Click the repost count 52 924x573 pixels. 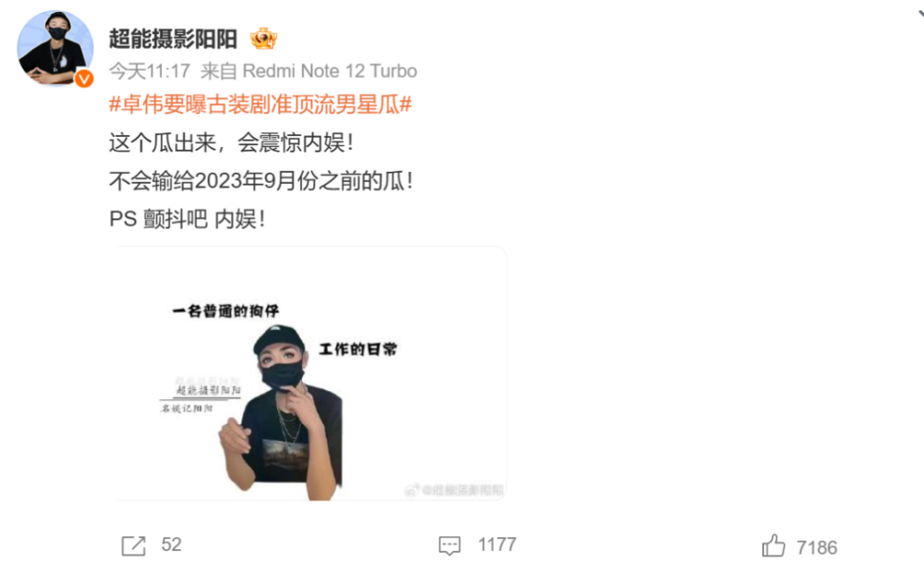pos(172,544)
